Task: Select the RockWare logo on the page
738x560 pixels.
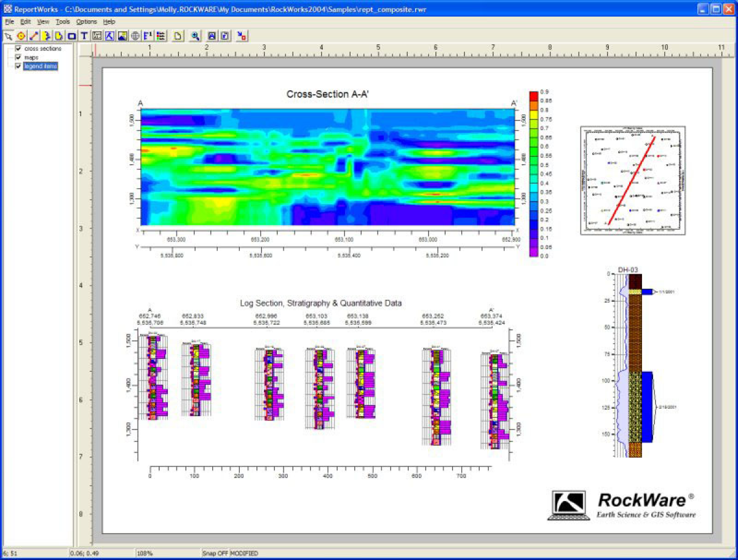Action: tap(622, 505)
